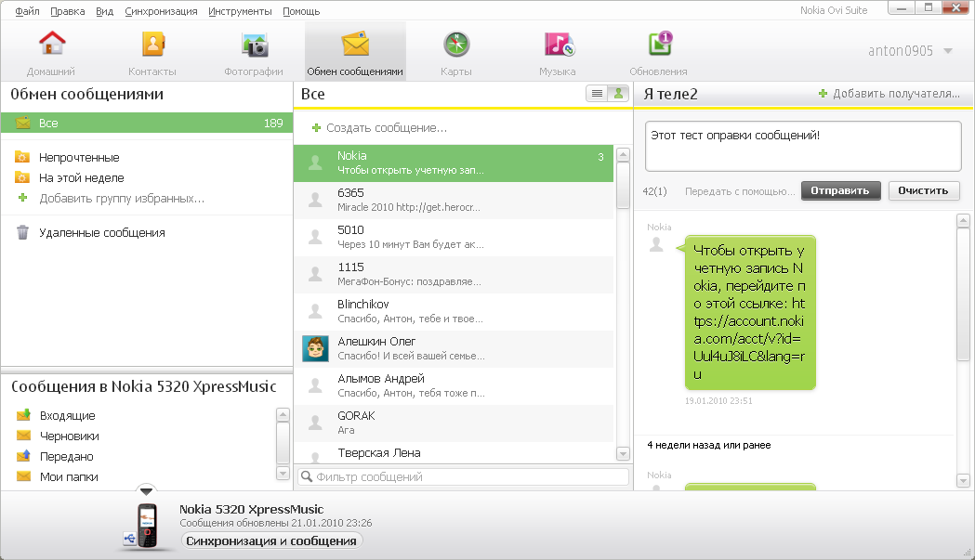Open the Home (Домашний) section icon

[52, 44]
